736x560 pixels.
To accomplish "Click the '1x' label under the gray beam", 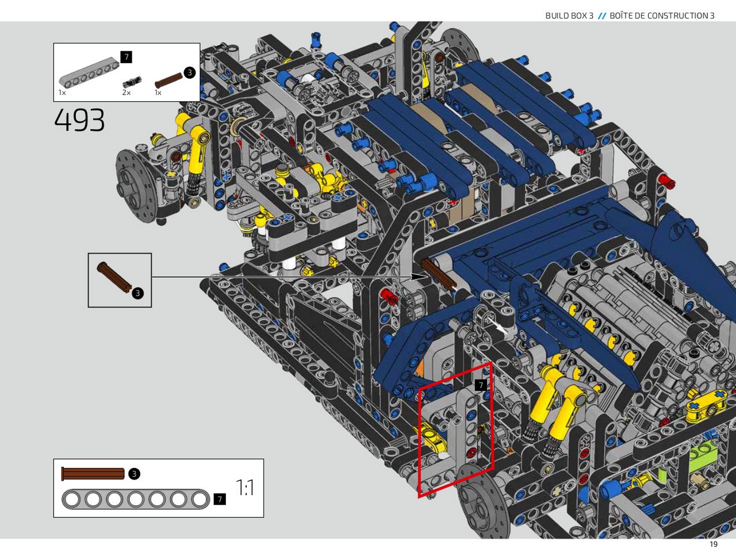I will 62,93.
